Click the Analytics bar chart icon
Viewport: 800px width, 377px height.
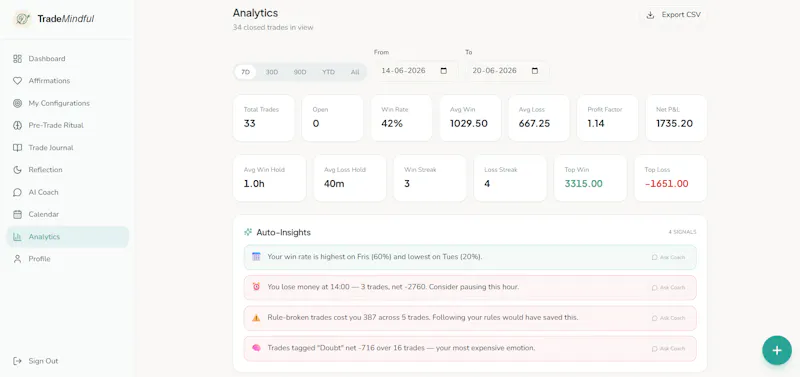(x=17, y=237)
